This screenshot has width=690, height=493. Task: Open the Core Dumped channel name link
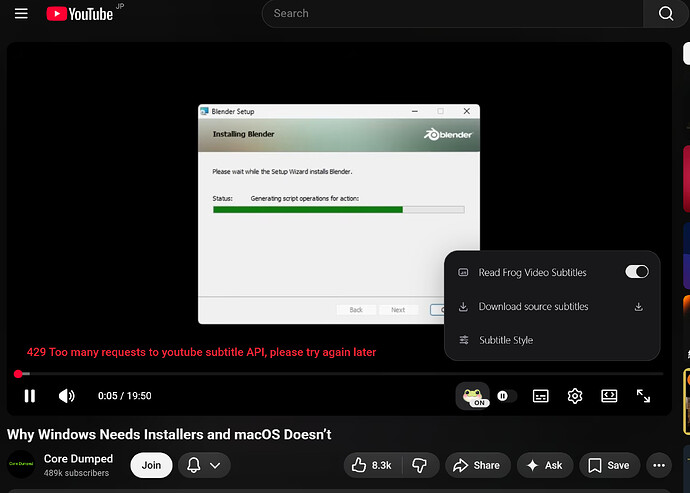coord(78,459)
